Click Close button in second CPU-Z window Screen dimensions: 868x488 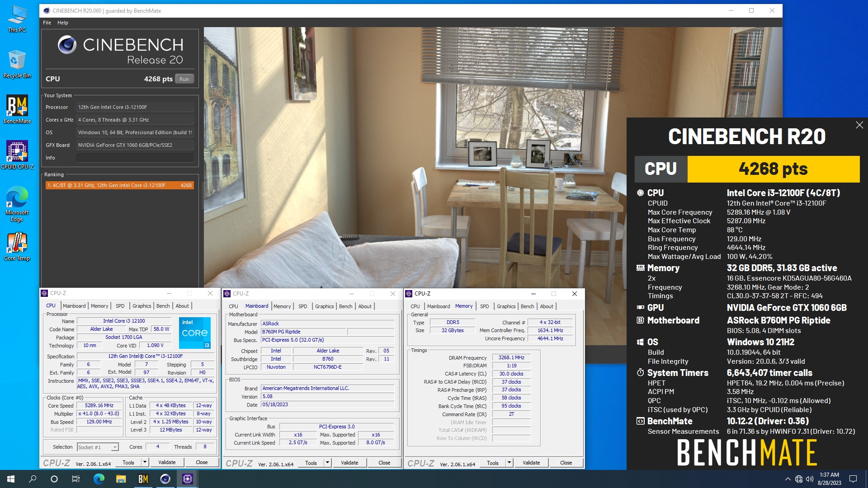click(x=384, y=463)
